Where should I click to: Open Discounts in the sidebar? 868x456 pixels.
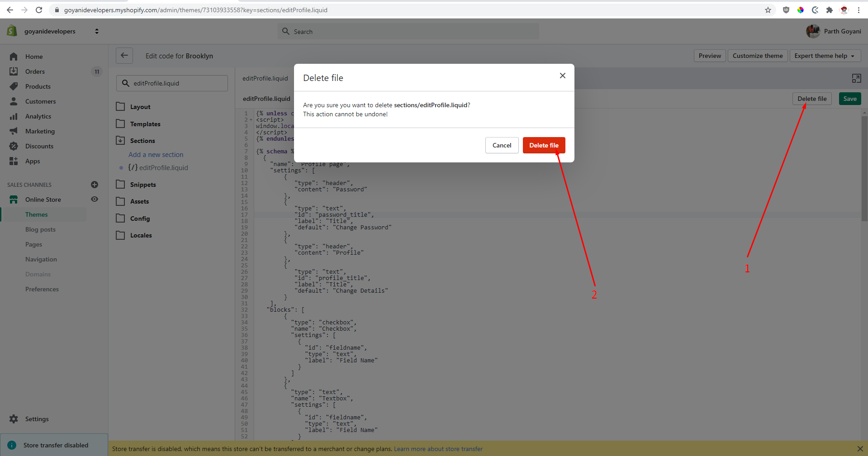(39, 146)
